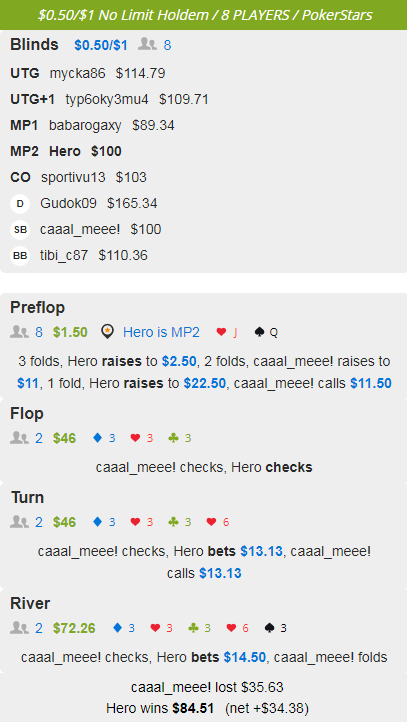Click the 3 of clubs flop card

[x=180, y=438]
